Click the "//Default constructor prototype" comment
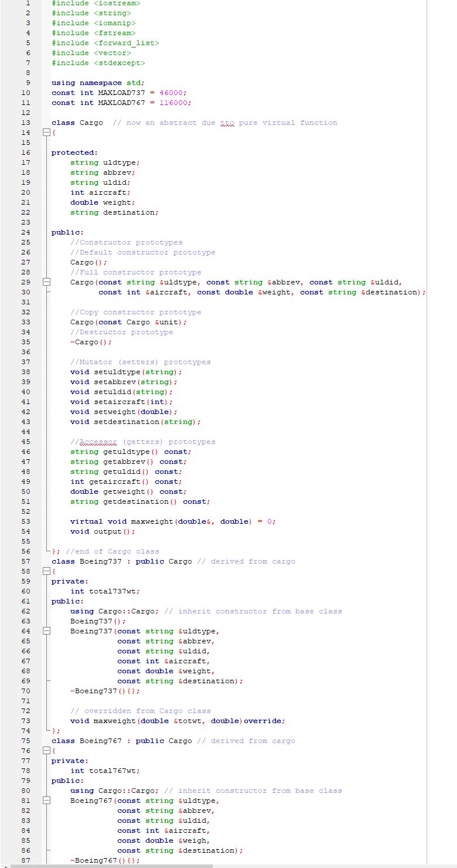 click(143, 252)
